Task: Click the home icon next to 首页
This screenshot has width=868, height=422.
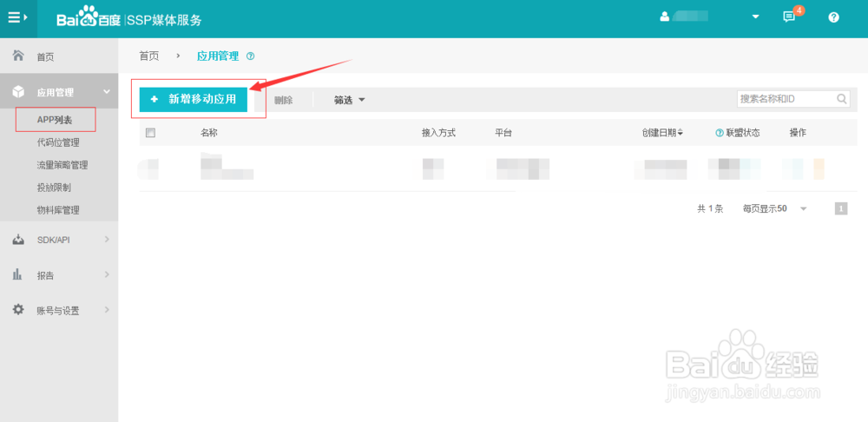Action: [18, 56]
